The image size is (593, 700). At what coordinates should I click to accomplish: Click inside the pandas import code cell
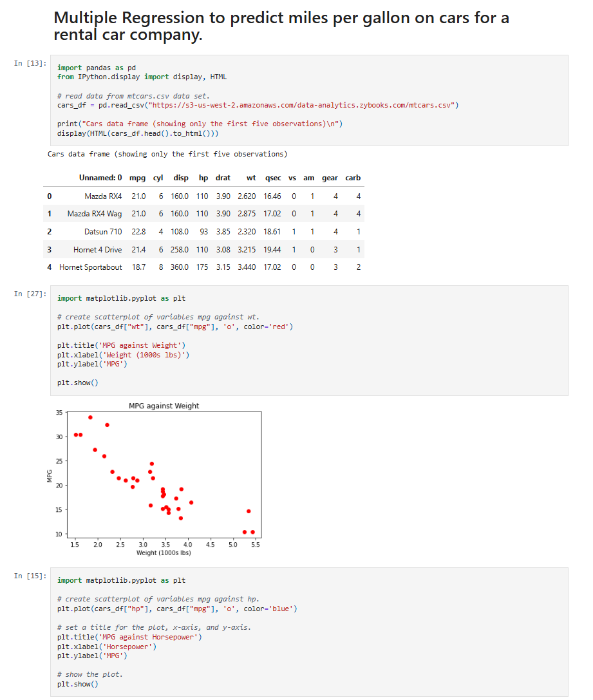309,100
